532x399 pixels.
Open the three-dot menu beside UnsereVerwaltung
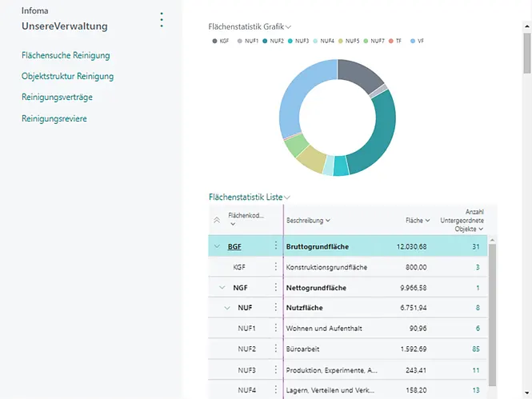pos(162,20)
